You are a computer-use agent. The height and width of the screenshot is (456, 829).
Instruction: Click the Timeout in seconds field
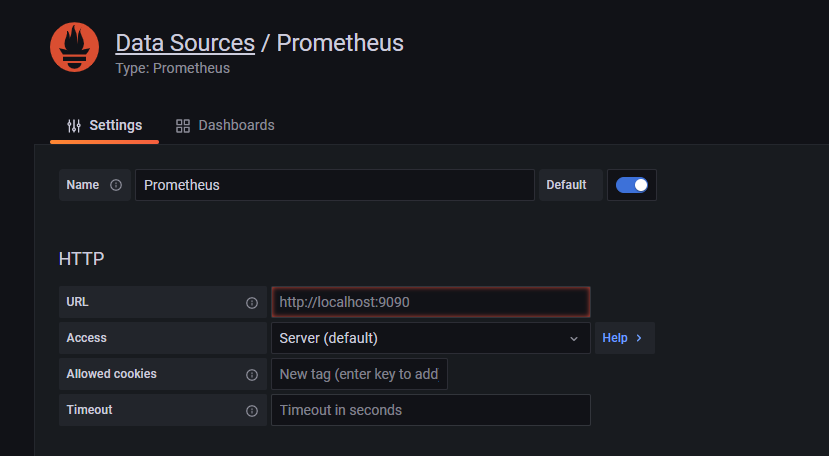coord(430,410)
